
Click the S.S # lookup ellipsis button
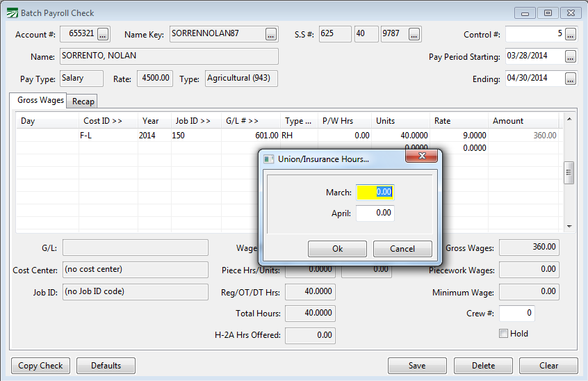point(414,34)
